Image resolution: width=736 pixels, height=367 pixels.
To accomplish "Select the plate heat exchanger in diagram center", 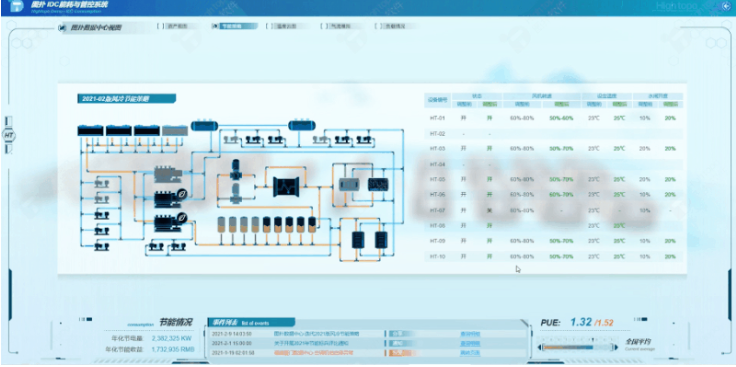I will pyautogui.click(x=286, y=187).
